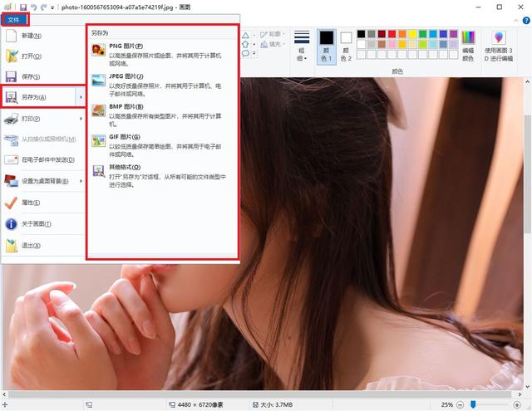Pick the red color swatch
This screenshot has width=532, height=411.
(392, 34)
